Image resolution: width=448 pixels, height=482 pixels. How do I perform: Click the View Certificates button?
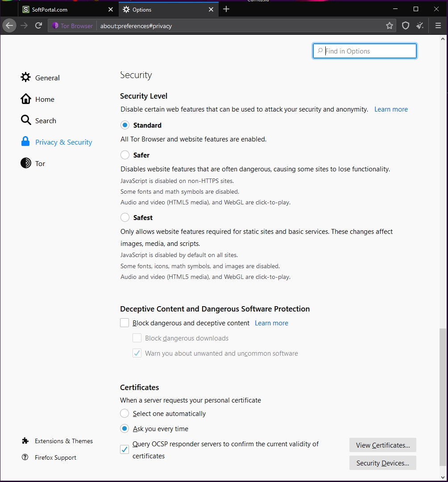pyautogui.click(x=382, y=445)
